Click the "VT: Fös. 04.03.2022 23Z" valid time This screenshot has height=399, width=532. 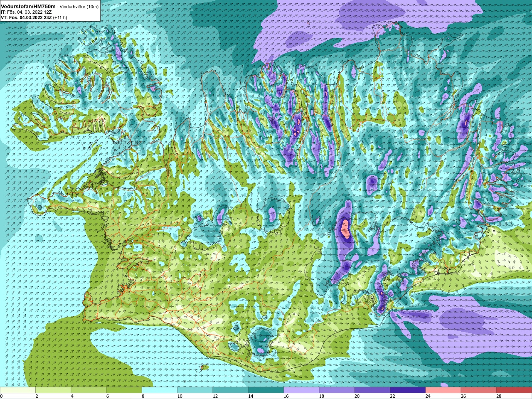[26, 17]
